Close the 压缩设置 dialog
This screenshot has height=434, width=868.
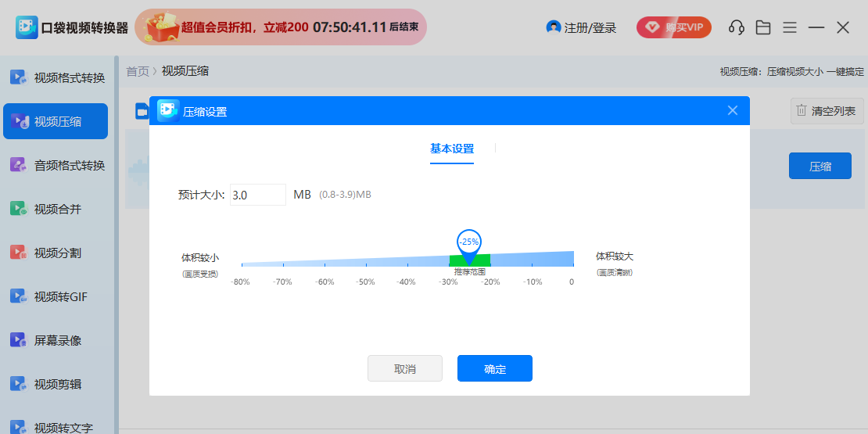point(732,110)
